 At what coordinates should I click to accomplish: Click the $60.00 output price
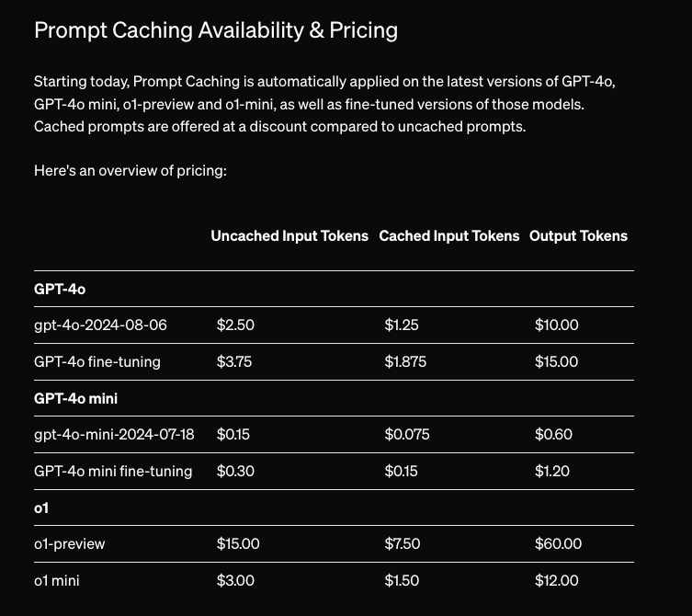click(558, 544)
